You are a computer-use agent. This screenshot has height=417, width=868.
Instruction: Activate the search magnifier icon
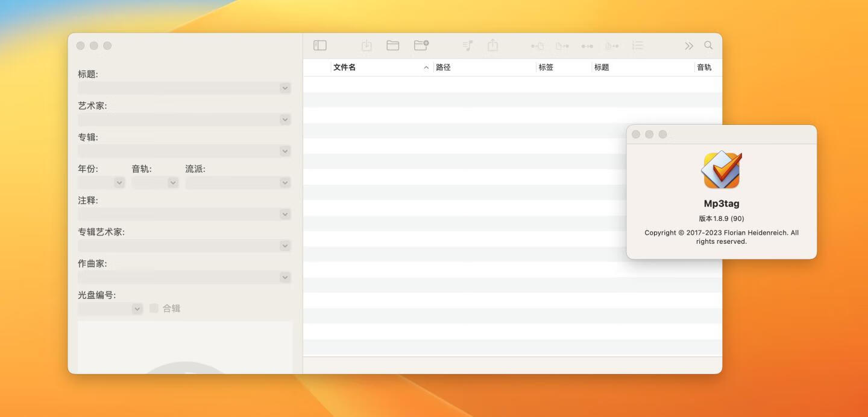708,45
